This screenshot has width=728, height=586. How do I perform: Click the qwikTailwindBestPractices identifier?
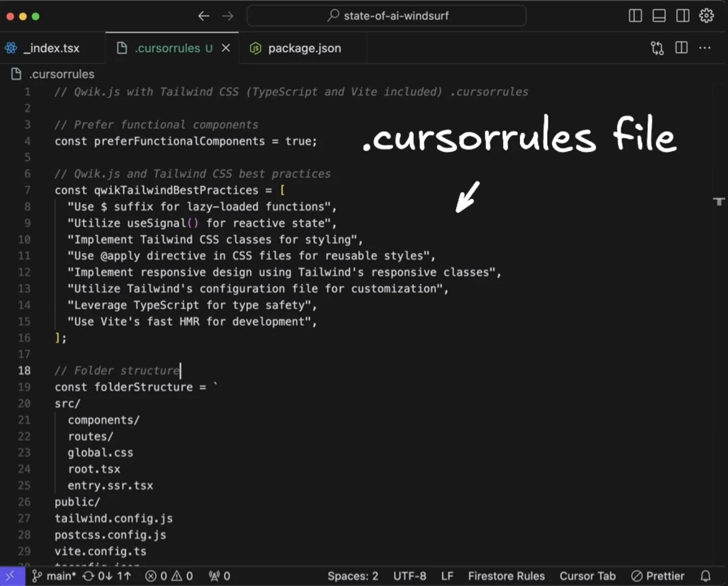176,190
